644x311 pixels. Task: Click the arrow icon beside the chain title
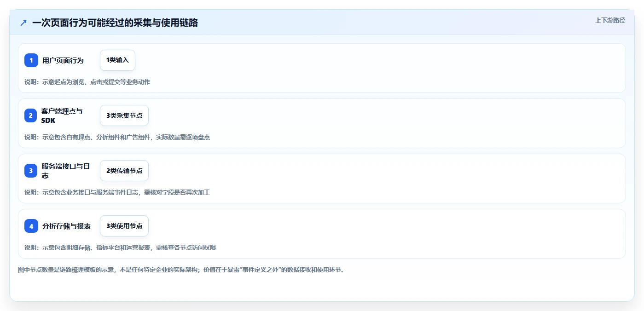[23, 23]
